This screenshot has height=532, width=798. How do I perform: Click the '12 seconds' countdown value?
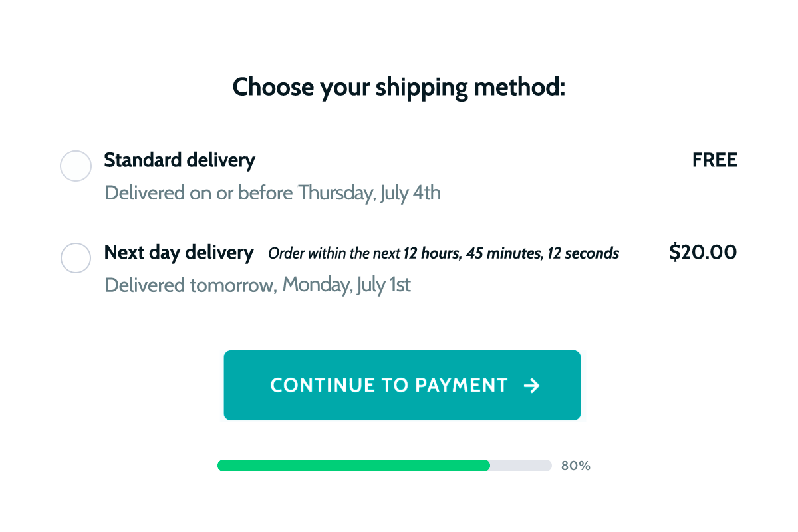pos(583,253)
